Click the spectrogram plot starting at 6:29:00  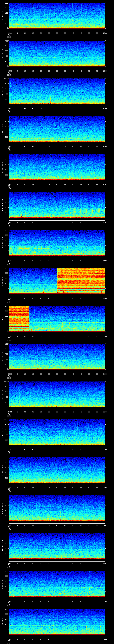click(x=57, y=584)
